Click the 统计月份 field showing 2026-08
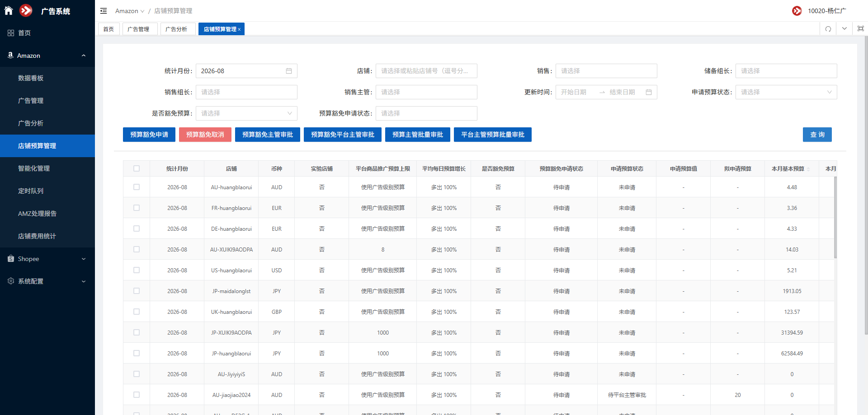 coord(246,71)
